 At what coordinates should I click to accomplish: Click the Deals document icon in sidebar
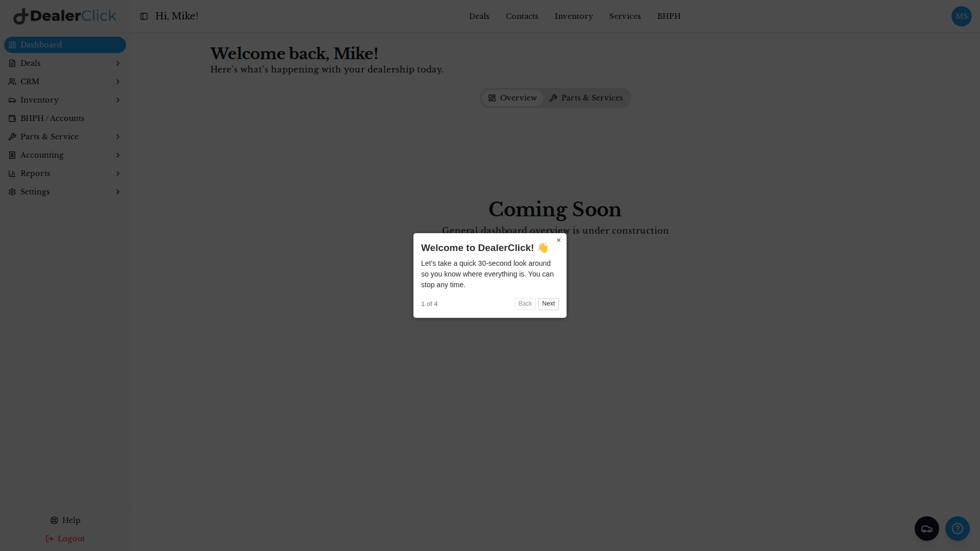tap(12, 63)
